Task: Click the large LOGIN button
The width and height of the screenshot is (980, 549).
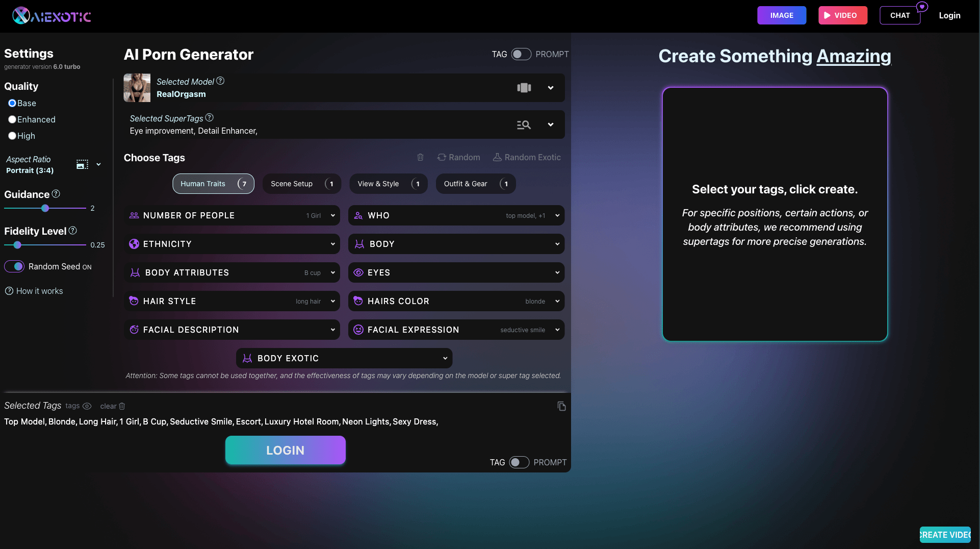Action: tap(286, 450)
